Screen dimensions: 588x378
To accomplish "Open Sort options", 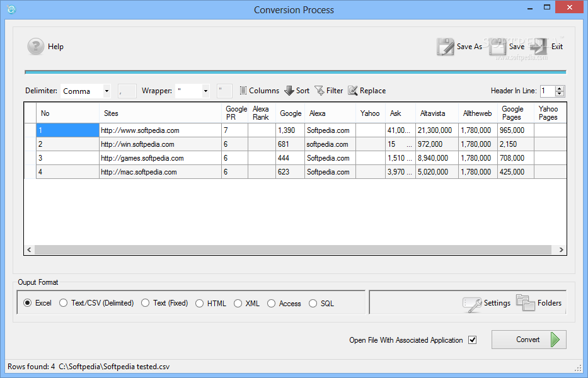I will (297, 91).
